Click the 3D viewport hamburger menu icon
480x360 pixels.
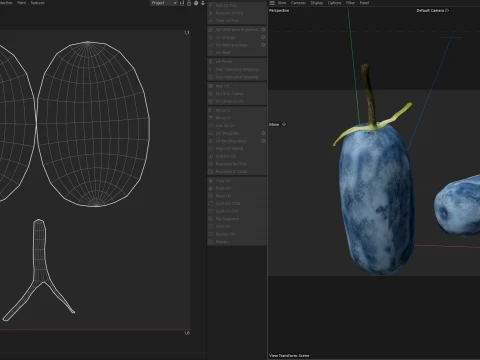tap(272, 3)
